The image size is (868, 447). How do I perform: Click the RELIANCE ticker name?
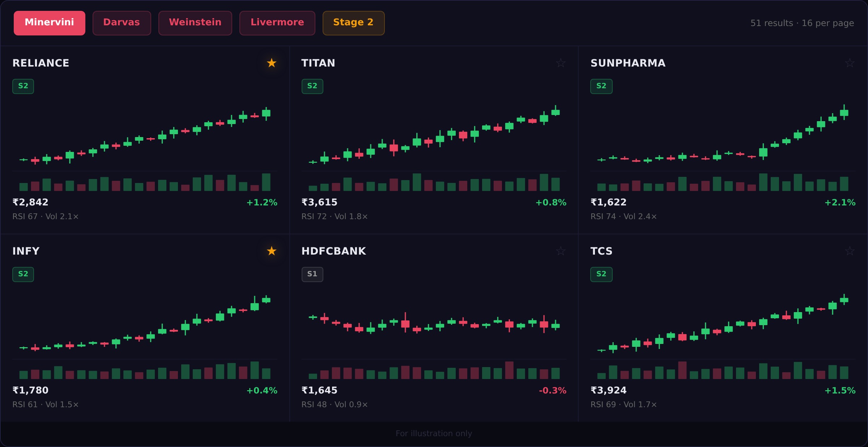[41, 63]
